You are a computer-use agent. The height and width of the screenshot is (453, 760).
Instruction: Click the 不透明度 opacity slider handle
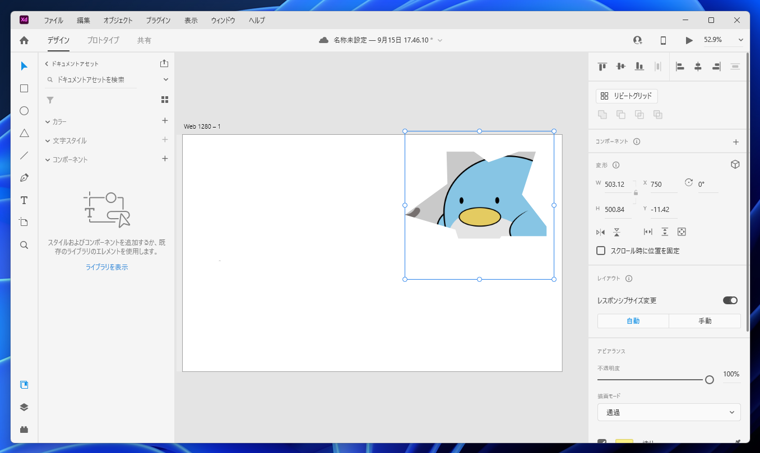[709, 380]
